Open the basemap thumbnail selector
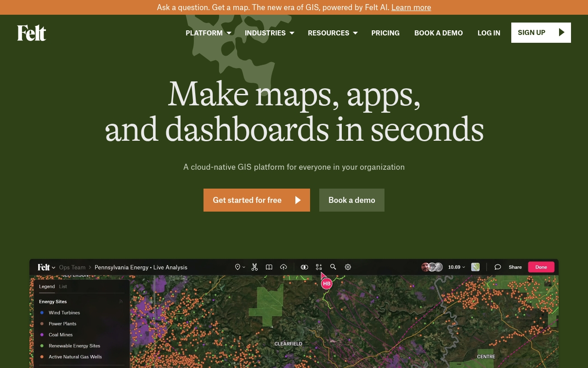Image resolution: width=588 pixels, height=368 pixels. tap(475, 267)
